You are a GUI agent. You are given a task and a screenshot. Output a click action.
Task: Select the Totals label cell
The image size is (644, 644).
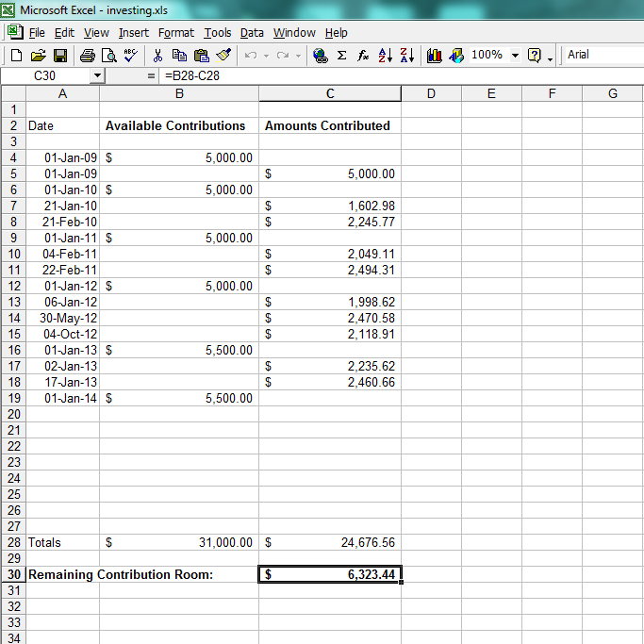[62, 542]
